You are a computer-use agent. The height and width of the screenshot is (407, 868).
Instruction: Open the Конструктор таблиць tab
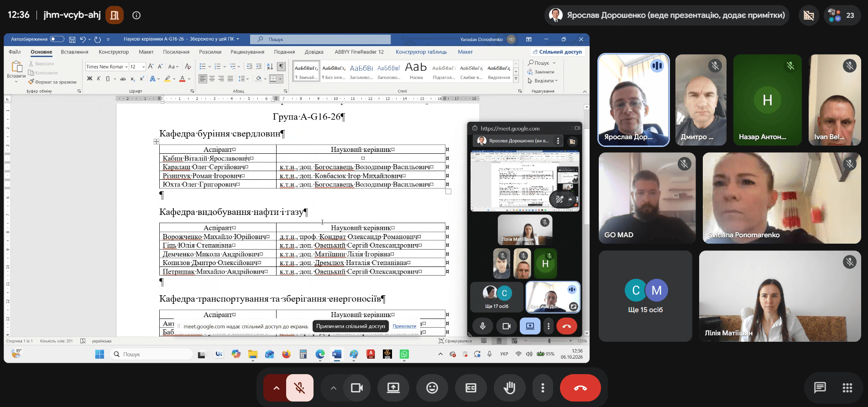421,52
